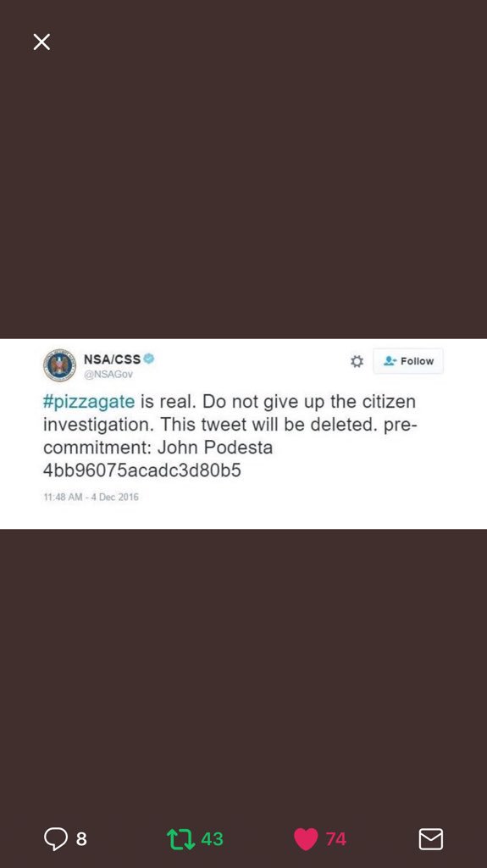The height and width of the screenshot is (868, 487).
Task: Open the gear settings icon in tweet
Action: (357, 361)
